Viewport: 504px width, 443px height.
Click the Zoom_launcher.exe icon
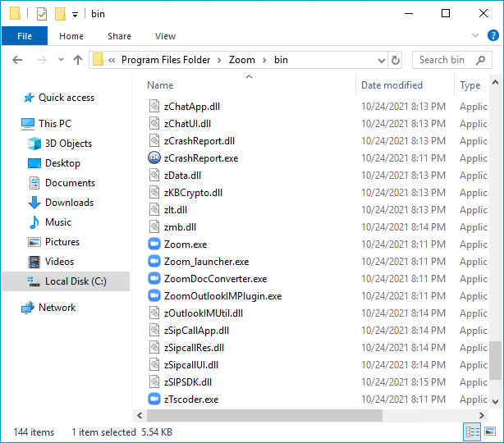pyautogui.click(x=154, y=261)
